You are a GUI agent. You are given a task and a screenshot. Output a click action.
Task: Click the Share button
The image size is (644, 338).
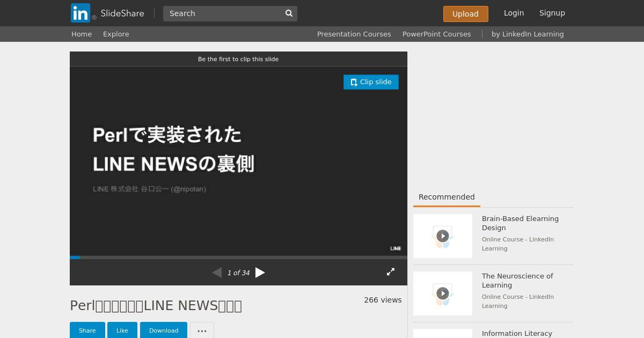[87, 330]
